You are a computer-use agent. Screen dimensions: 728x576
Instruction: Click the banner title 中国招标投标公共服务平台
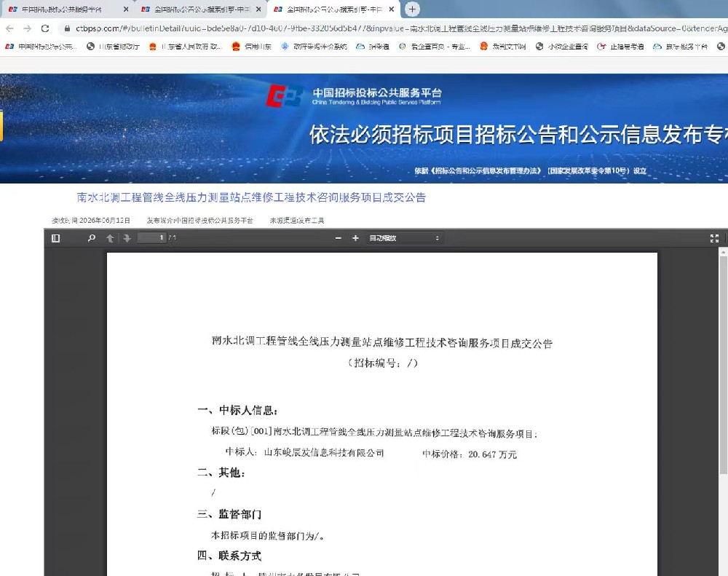click(377, 92)
